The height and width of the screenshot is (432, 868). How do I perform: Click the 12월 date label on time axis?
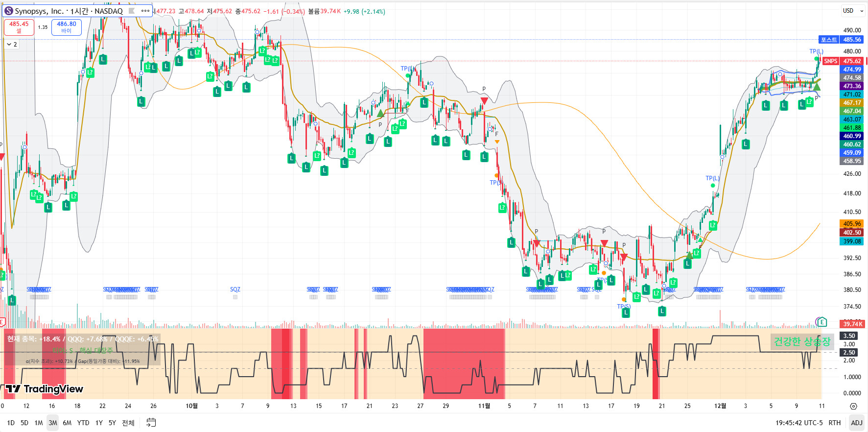(720, 406)
